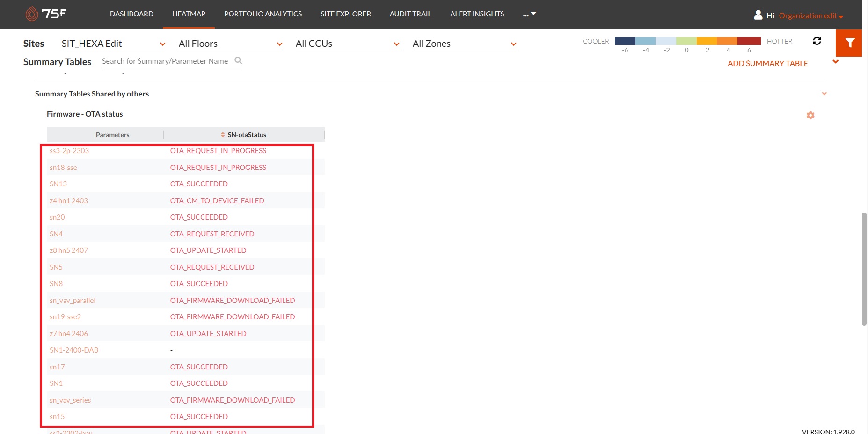
Task: Open the more menu ellipsis dropdown
Action: pos(529,14)
